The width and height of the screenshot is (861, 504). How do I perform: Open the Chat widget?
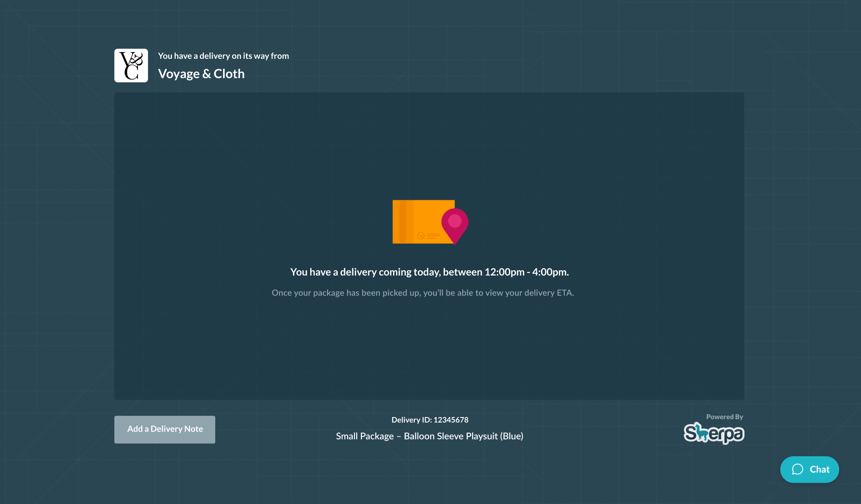pos(809,469)
